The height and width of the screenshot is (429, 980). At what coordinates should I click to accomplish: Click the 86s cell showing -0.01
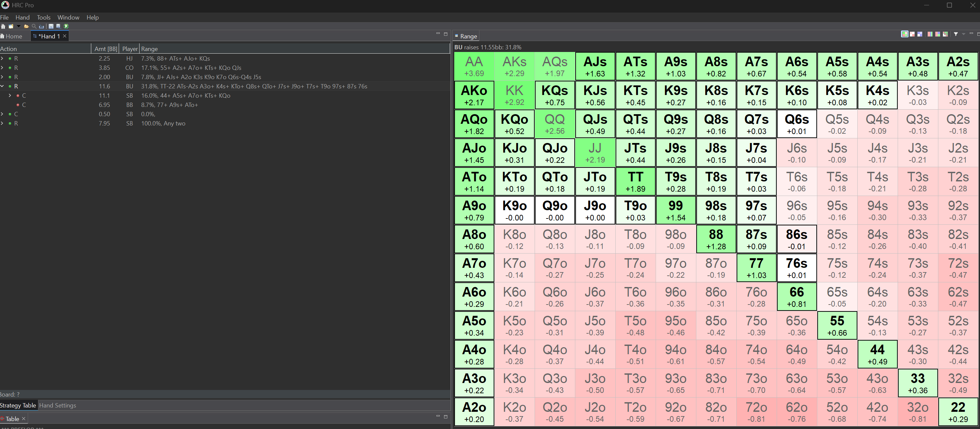pos(796,239)
